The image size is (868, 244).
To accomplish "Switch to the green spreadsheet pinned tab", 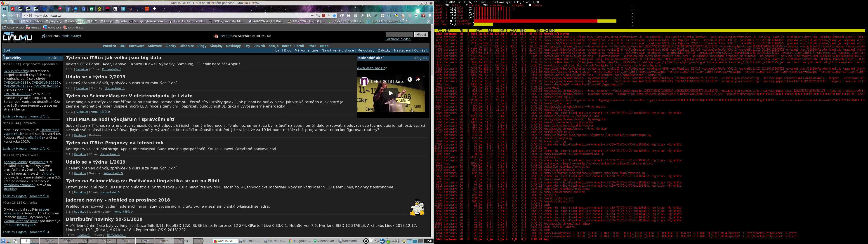I will click(x=91, y=9).
